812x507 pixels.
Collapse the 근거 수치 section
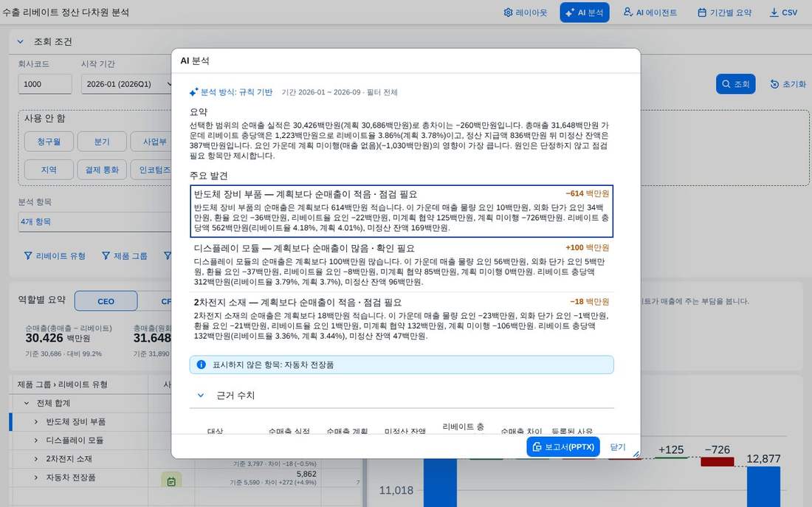200,395
